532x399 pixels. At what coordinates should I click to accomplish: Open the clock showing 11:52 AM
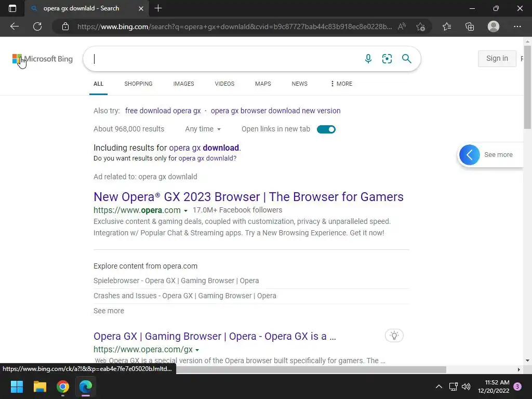coord(494,387)
